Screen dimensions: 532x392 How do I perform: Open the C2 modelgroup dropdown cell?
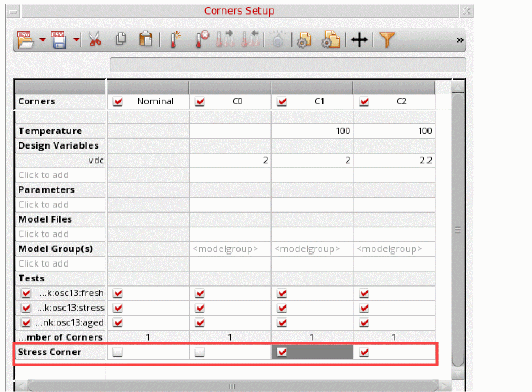[x=394, y=249]
